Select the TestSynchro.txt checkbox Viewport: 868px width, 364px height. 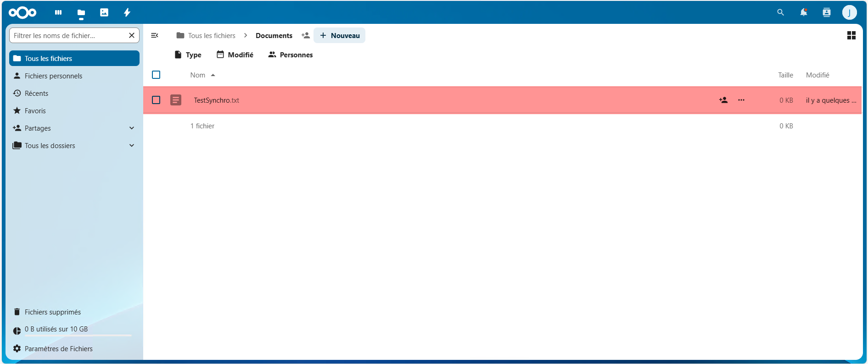coord(156,100)
